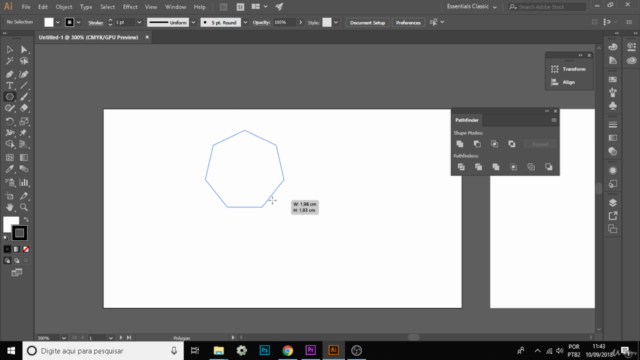Open fill color dropdown in control bar
This screenshot has width=640, height=360.
click(x=58, y=22)
